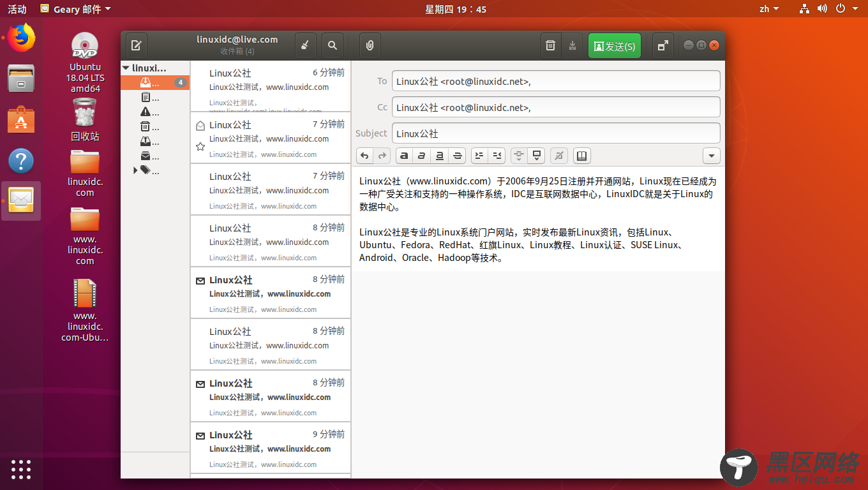Screen dimensions: 868x490
Task: Click the compose new message icon
Action: coord(137,46)
